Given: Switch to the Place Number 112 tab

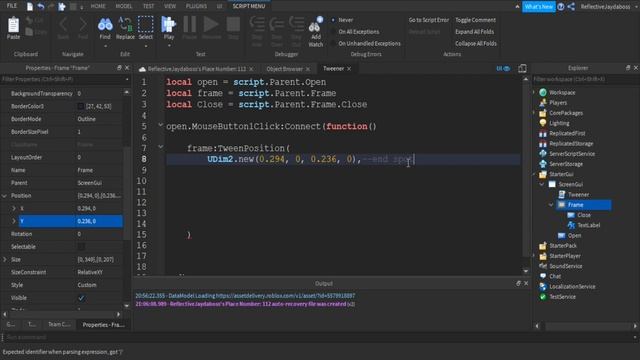Looking at the screenshot, I should click(x=197, y=69).
